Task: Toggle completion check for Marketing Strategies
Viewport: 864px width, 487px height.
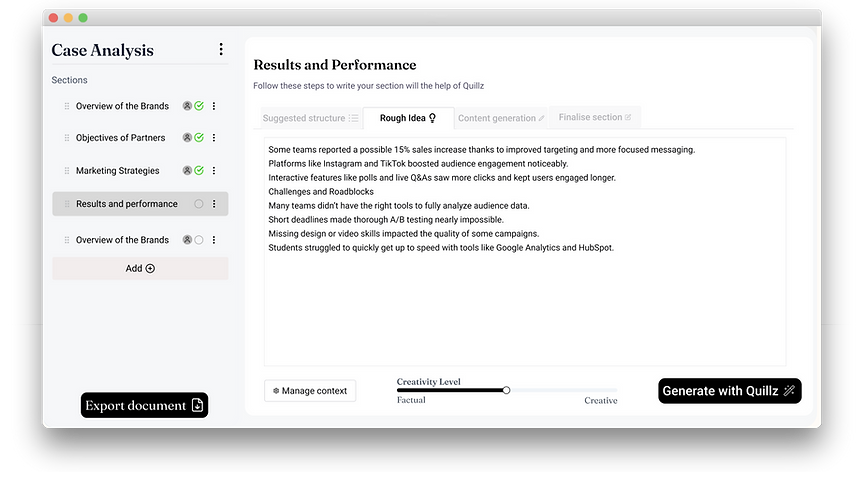Action: tap(199, 171)
